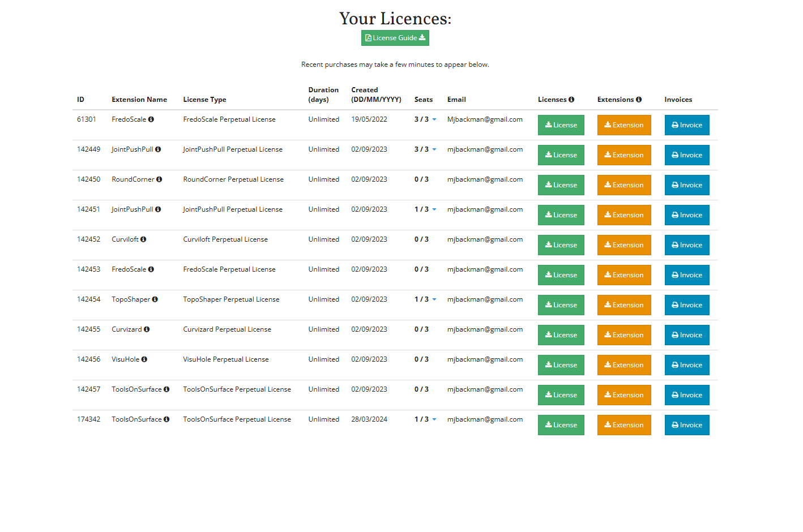This screenshot has height=532, width=803.
Task: Click 'VisuHole Perpetual License' text
Action: [226, 359]
